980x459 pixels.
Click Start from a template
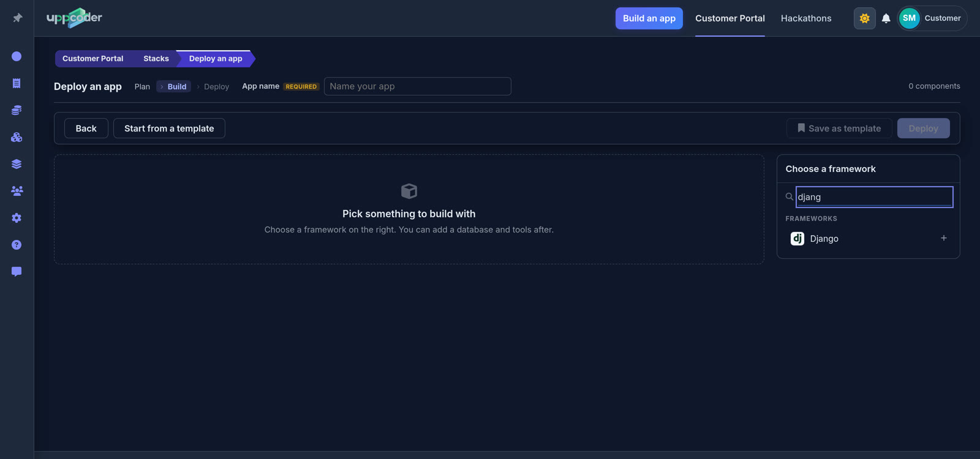coord(169,129)
